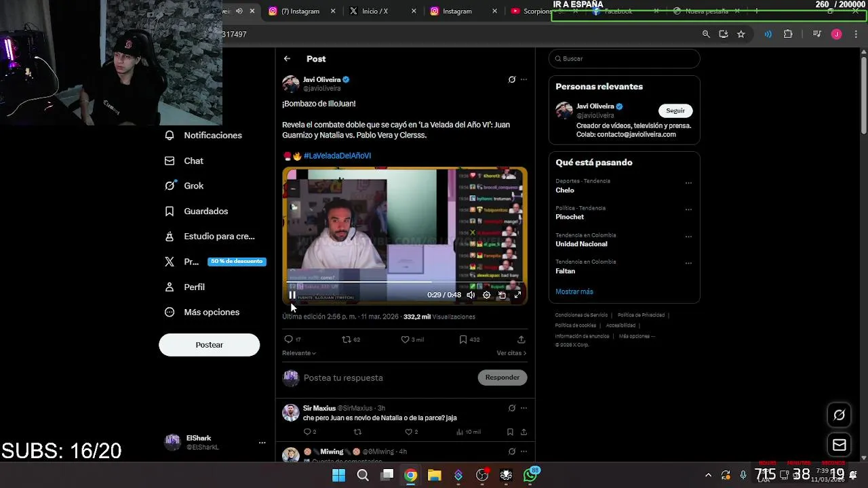
Task: View analytics of Sir Maxius comment
Action: pyautogui.click(x=469, y=432)
